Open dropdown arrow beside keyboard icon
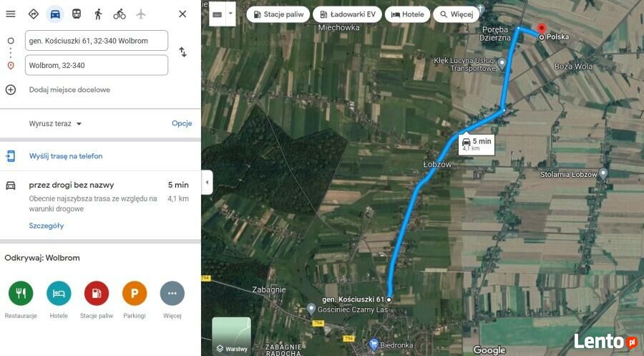The width and height of the screenshot is (644, 356). tap(230, 14)
